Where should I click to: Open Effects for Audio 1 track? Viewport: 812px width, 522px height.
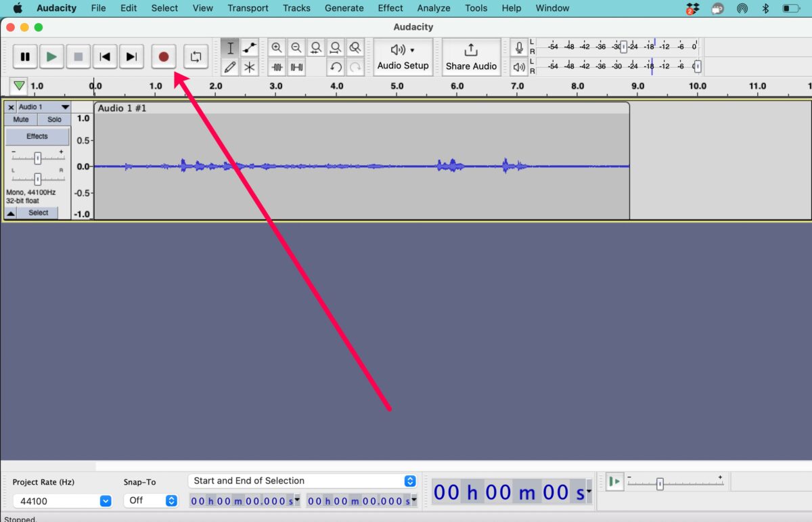coord(37,136)
